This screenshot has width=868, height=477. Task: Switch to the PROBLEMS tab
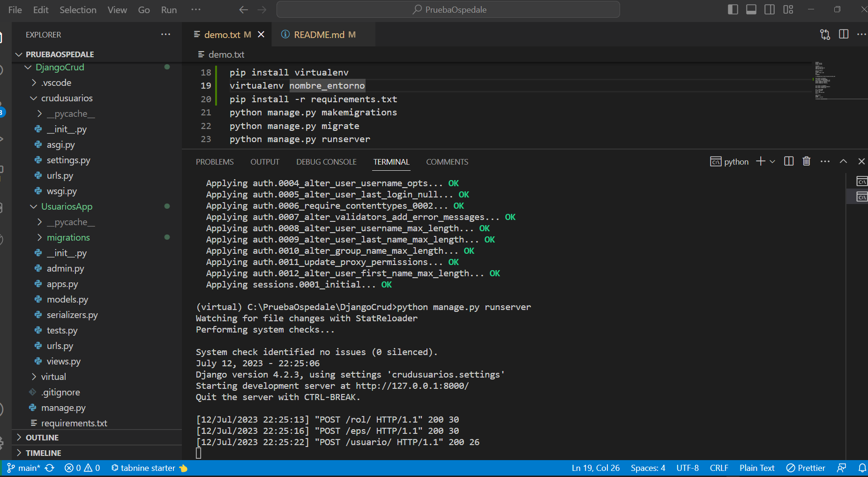point(215,162)
